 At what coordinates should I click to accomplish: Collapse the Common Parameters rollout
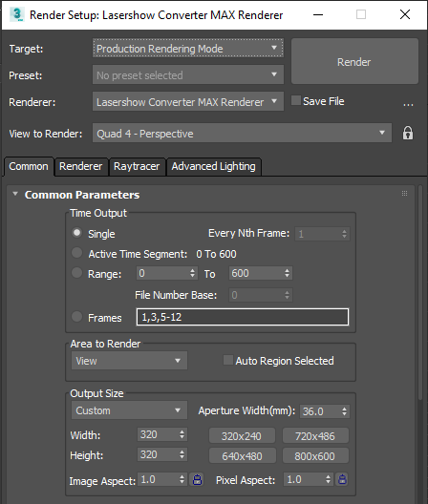pos(15,194)
